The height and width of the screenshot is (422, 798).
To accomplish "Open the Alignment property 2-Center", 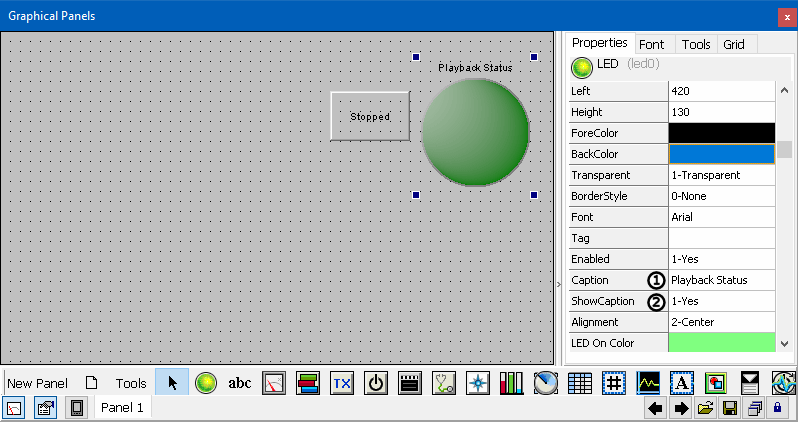I will click(721, 322).
